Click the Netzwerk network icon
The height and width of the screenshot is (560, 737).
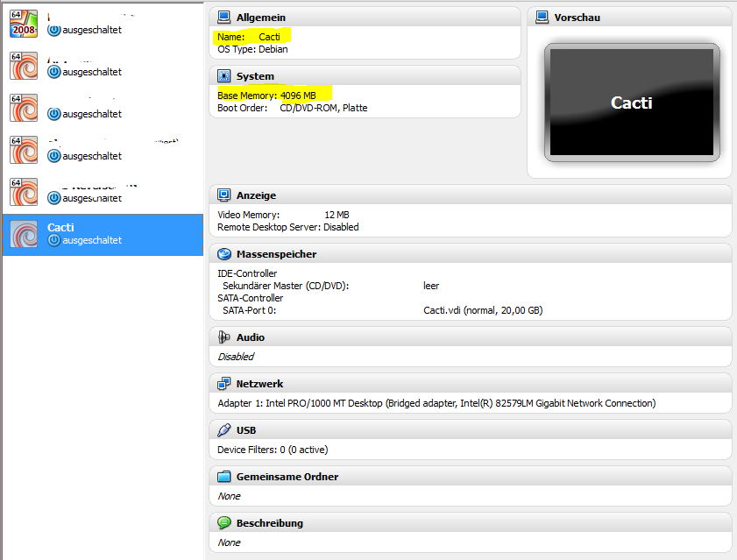223,384
